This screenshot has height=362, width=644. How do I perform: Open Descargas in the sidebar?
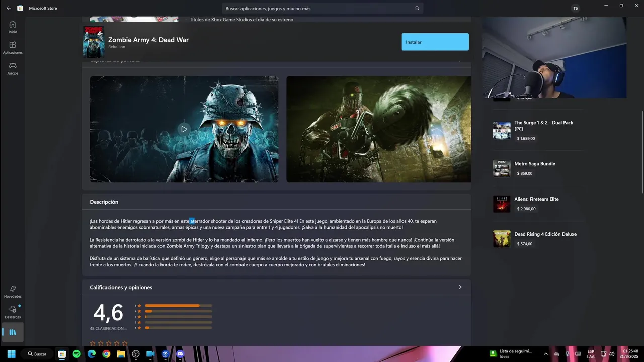tap(13, 312)
